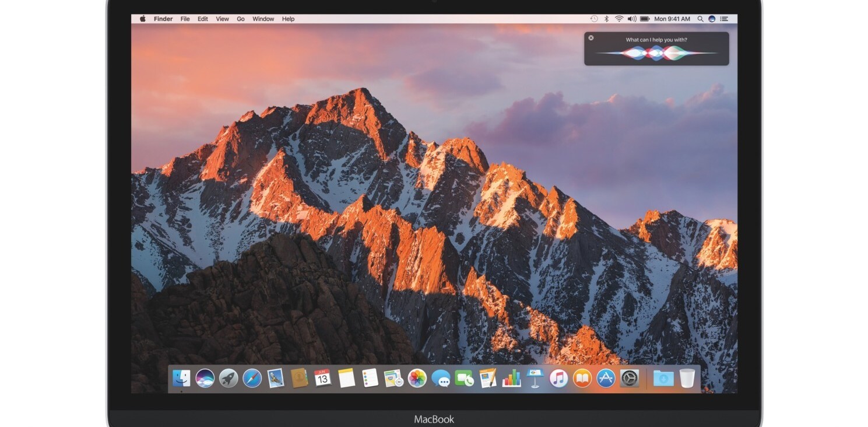The width and height of the screenshot is (868, 427).
Task: Open the Trash in the dock
Action: pos(687,379)
